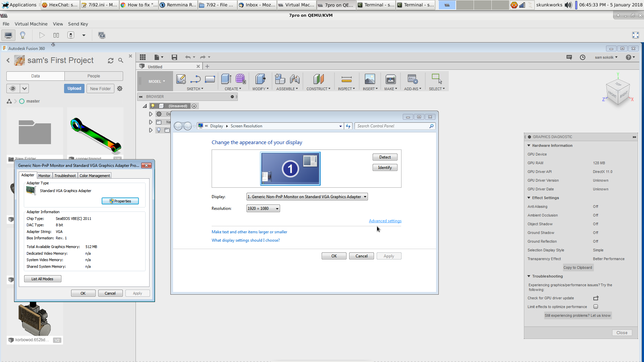The height and width of the screenshot is (362, 644).
Task: Click the Detect button
Action: [385, 157]
